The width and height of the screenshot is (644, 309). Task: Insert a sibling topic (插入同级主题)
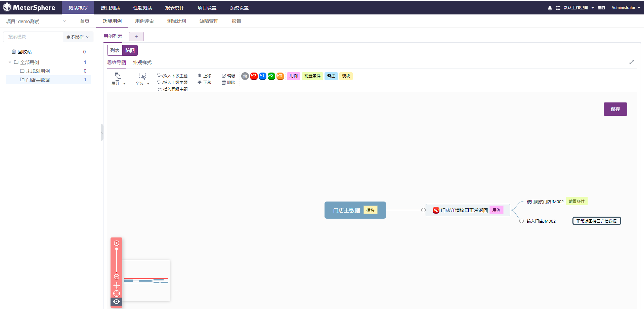[x=173, y=89]
